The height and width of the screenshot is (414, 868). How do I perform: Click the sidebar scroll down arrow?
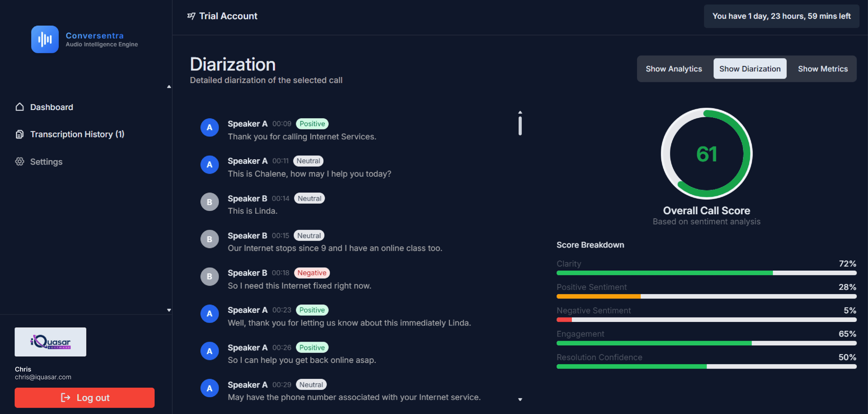[169, 310]
